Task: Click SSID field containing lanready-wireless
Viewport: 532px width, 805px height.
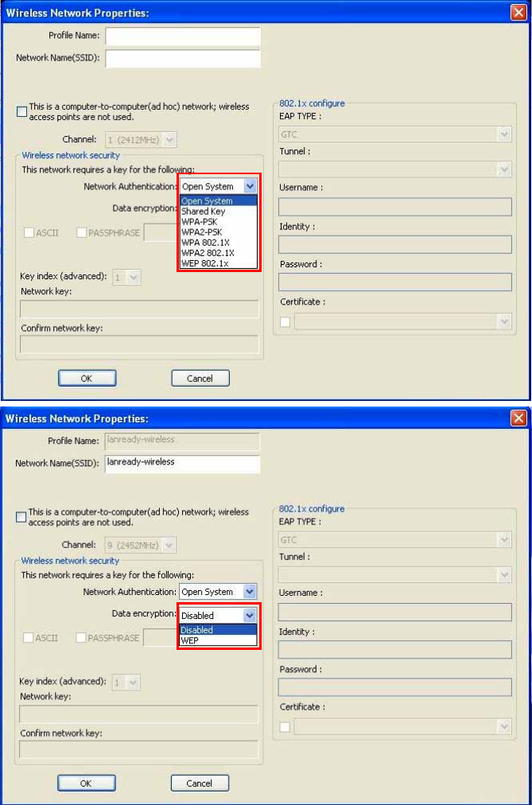Action: click(x=182, y=463)
